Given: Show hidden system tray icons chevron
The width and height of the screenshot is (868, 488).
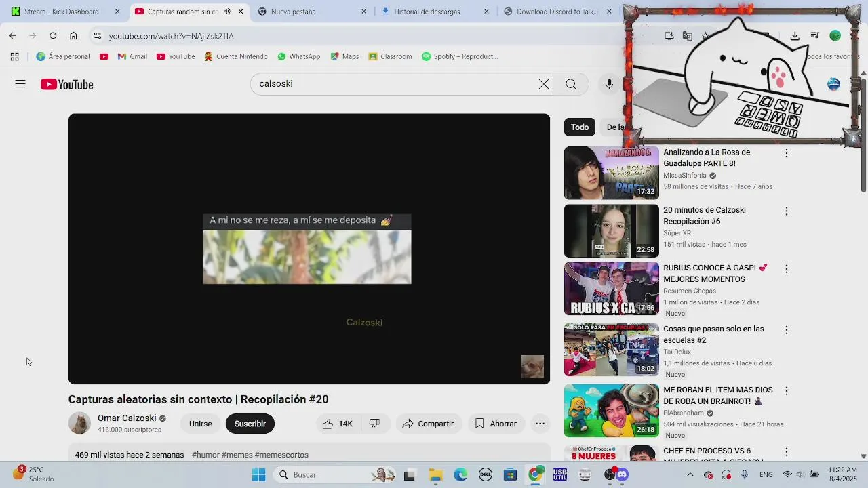Looking at the screenshot, I should click(x=690, y=474).
